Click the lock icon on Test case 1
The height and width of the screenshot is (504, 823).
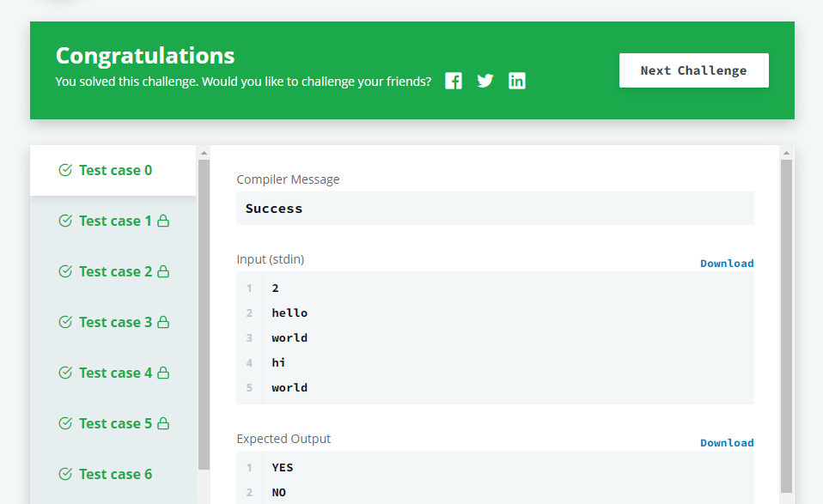[163, 221]
